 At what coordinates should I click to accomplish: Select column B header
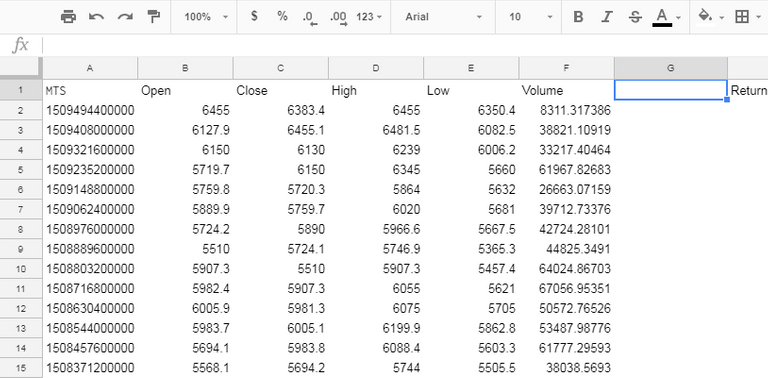(185, 68)
